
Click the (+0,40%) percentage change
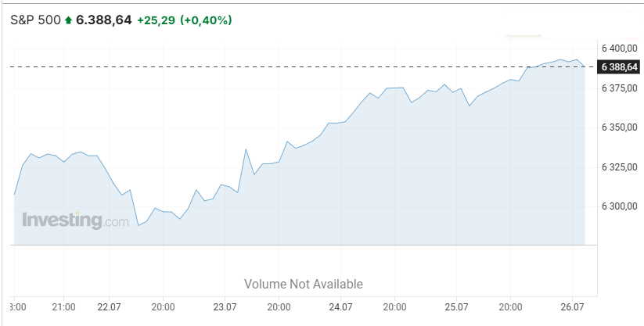pos(206,20)
